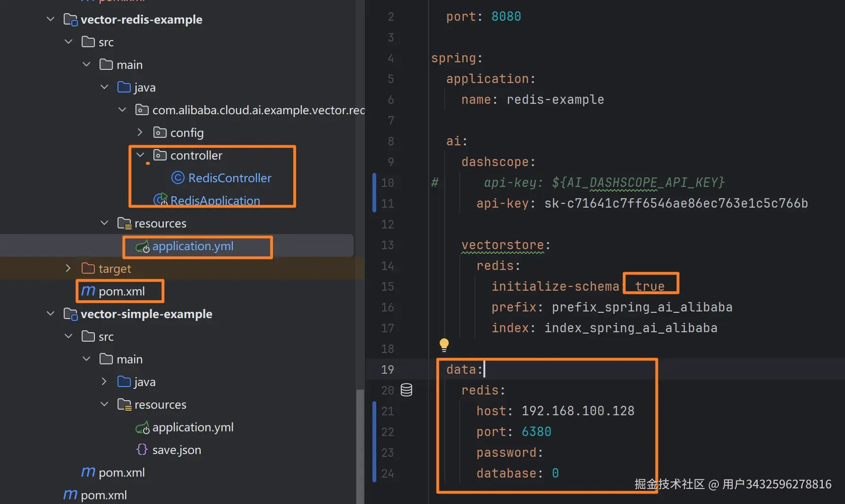Viewport: 845px width, 504px height.
Task: Click the orange target folder icon
Action: click(x=88, y=269)
